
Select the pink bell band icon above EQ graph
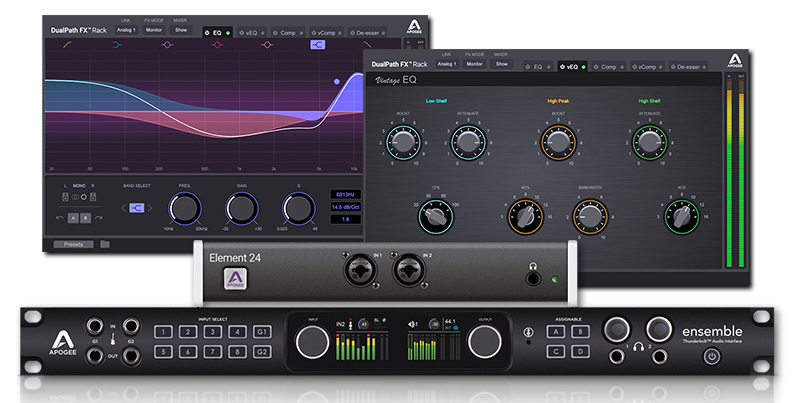pos(267,45)
